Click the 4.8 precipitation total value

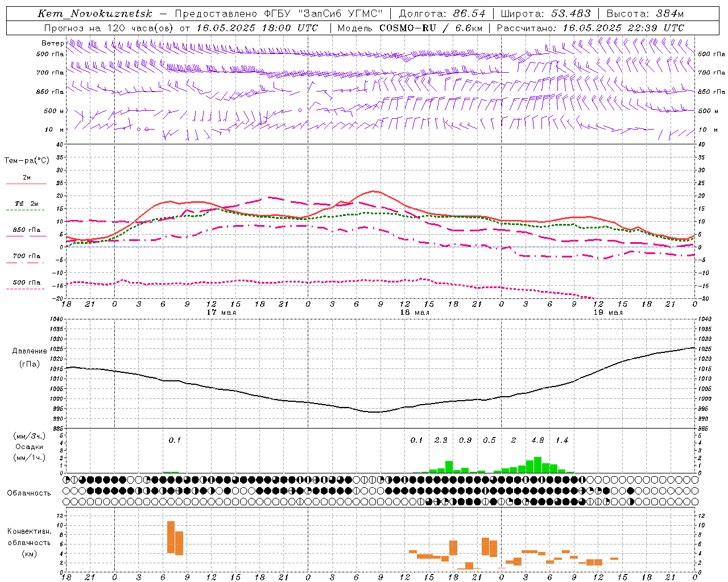[537, 440]
